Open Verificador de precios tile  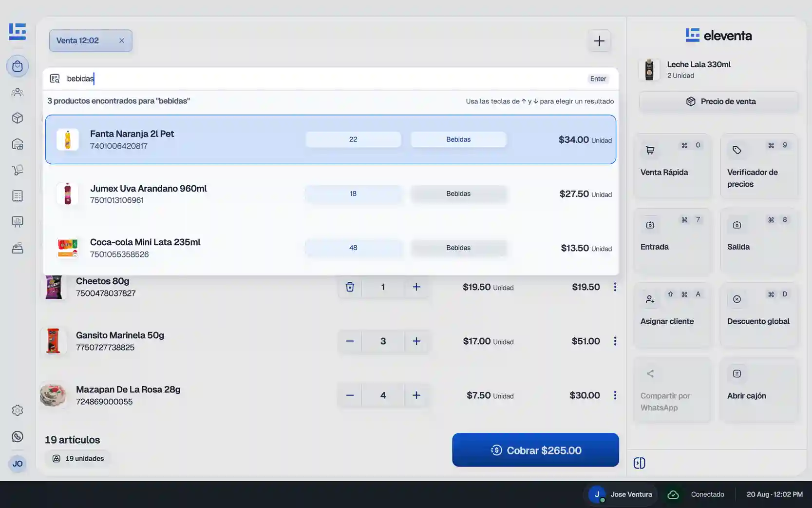[x=759, y=166]
